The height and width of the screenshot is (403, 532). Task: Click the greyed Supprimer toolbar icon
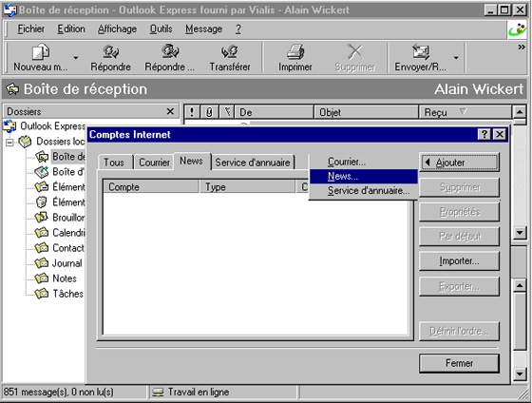[355, 52]
